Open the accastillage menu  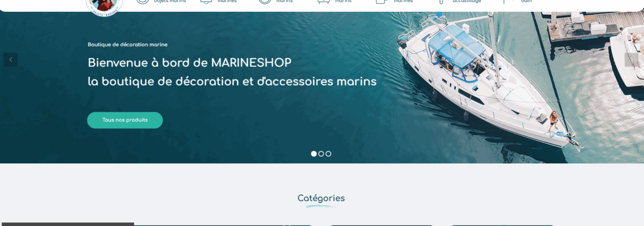pyautogui.click(x=467, y=2)
